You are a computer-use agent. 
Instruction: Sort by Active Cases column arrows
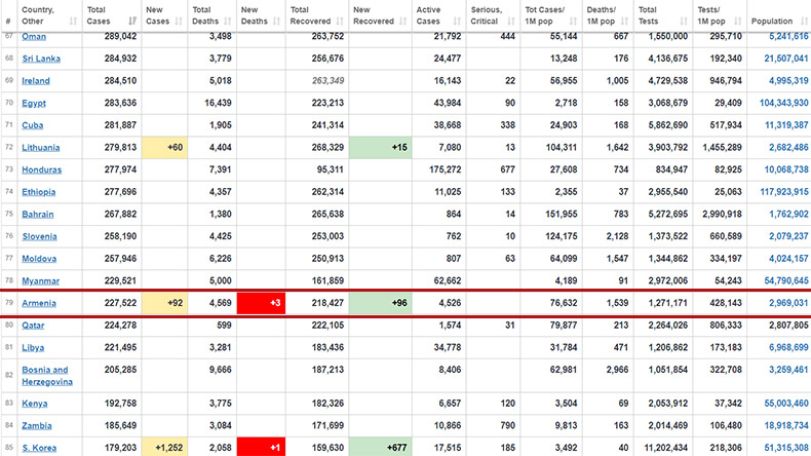coord(457,21)
